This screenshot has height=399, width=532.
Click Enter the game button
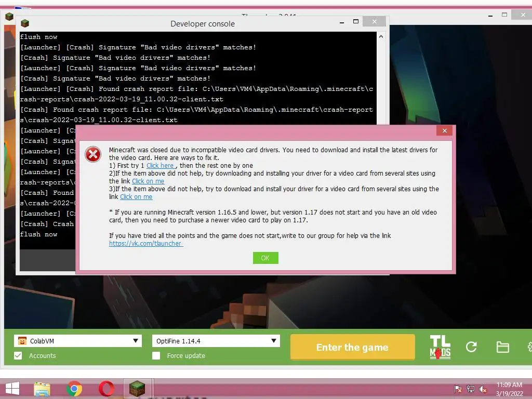[x=353, y=347]
